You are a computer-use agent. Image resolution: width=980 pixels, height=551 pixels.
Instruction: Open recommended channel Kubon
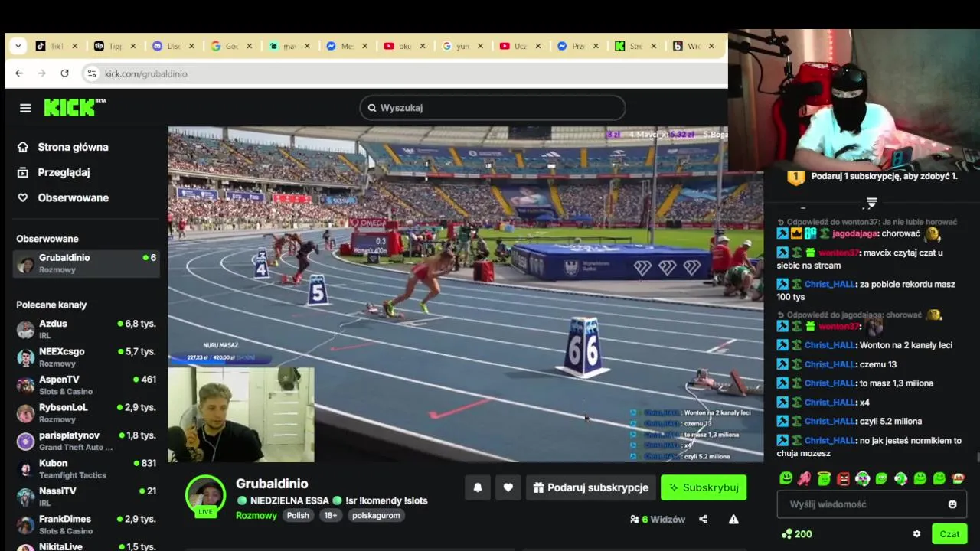87,468
